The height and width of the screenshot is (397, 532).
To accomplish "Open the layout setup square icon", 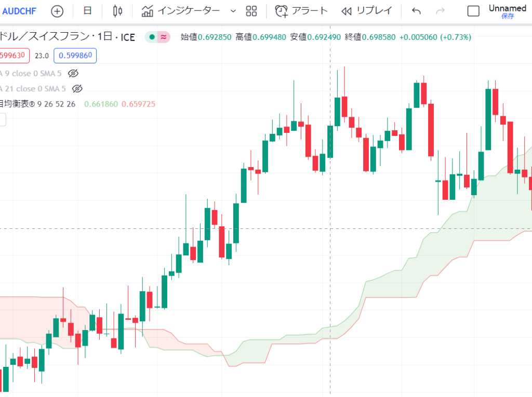I will click(x=473, y=11).
